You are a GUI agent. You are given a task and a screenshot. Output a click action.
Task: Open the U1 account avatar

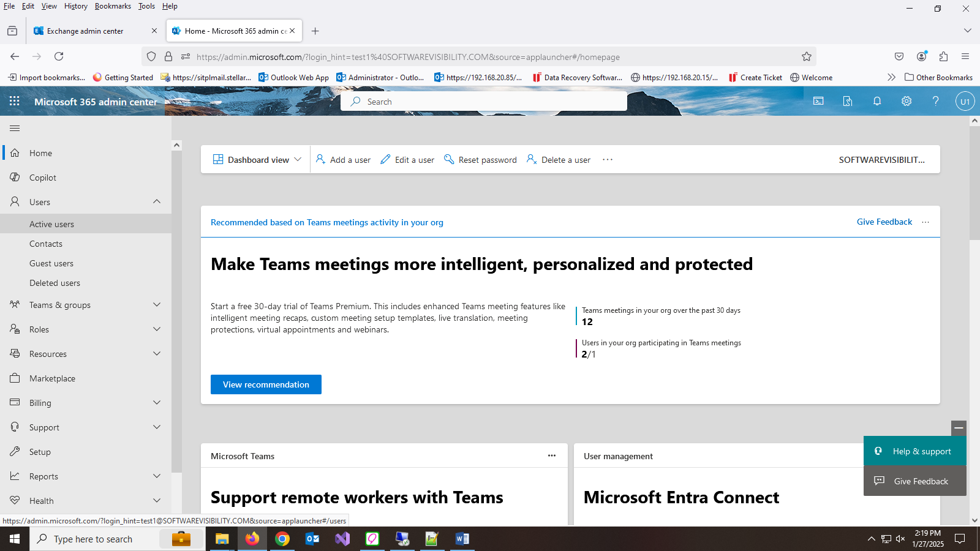[965, 102]
